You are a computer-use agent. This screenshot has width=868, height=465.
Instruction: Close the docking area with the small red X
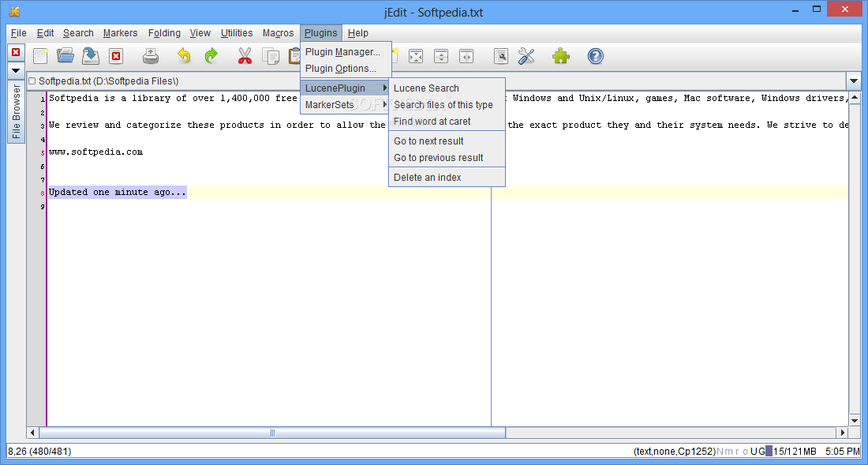pyautogui.click(x=16, y=52)
